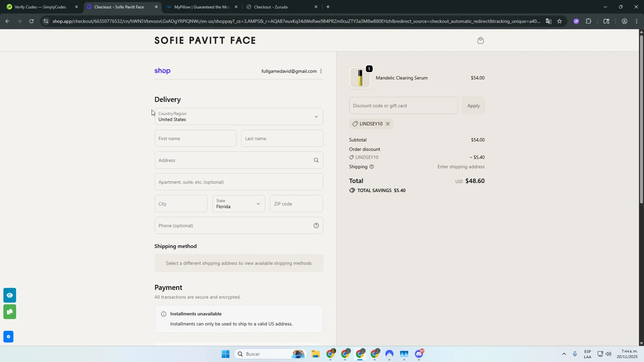Reload the page in browser

tap(31, 21)
